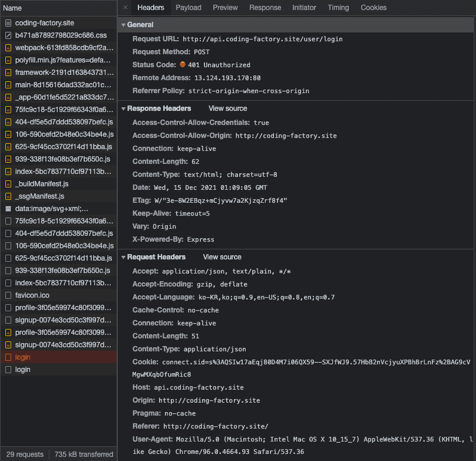The image size is (476, 461).
Task: Click the stylesheet icon of b471a87892798029c686.css
Action: [x=8, y=35]
